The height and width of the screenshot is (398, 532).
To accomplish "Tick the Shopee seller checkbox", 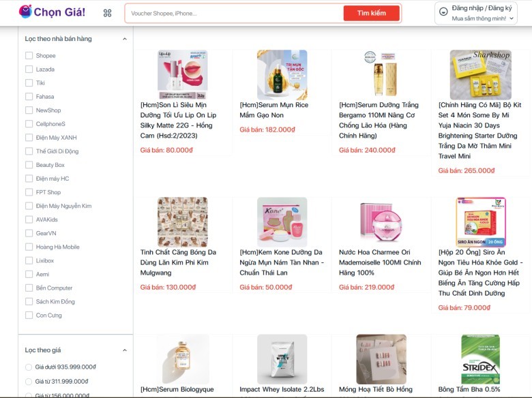I will (29, 56).
